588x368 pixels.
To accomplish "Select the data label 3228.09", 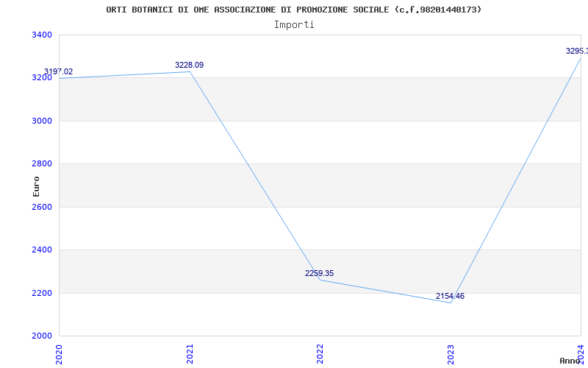I will [190, 65].
